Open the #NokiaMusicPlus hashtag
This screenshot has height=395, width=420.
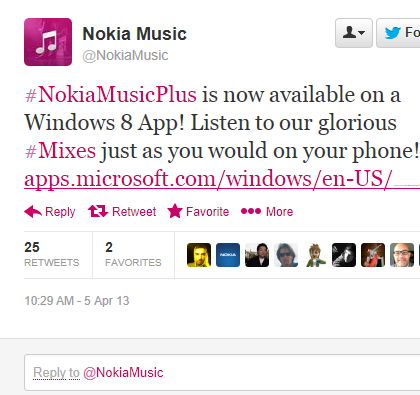[111, 95]
